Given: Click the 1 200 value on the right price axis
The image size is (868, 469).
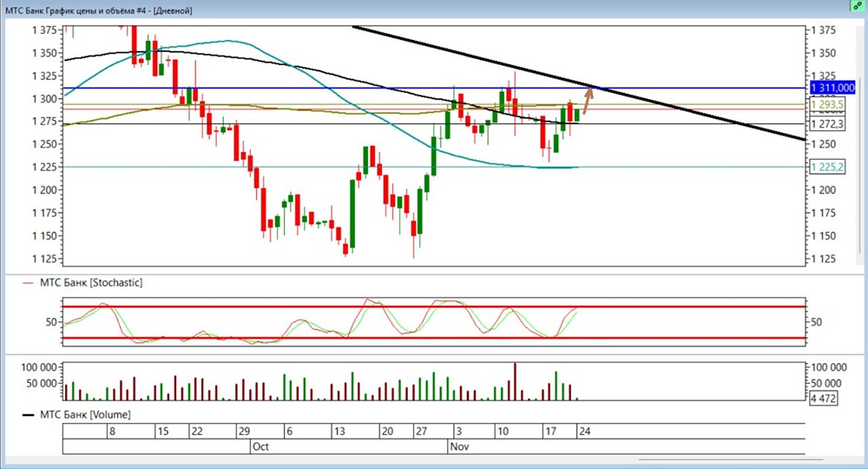Looking at the screenshot, I should tap(824, 190).
